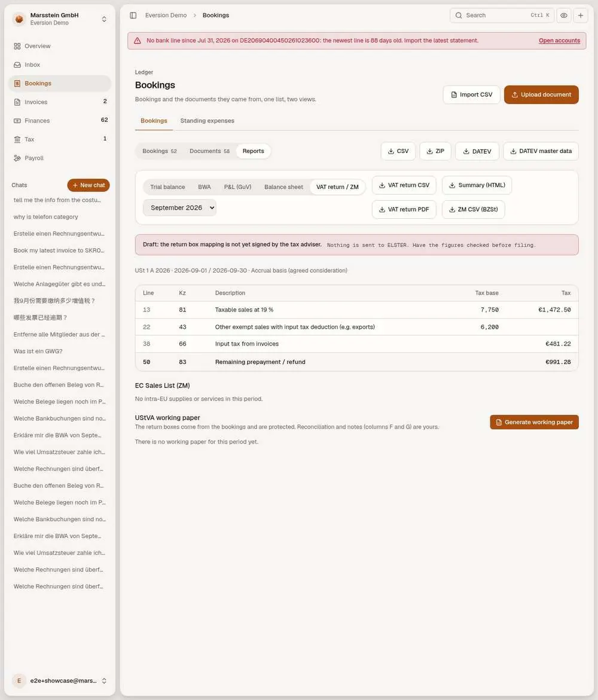Open Invoices in the sidebar

pyautogui.click(x=60, y=102)
